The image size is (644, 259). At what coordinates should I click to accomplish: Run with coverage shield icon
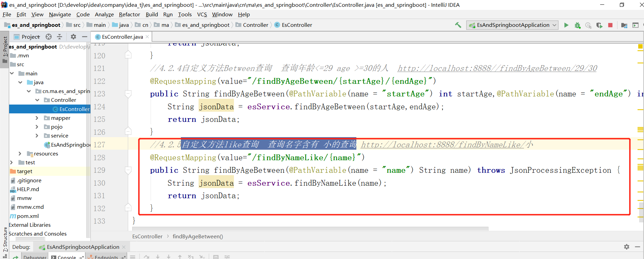[599, 25]
